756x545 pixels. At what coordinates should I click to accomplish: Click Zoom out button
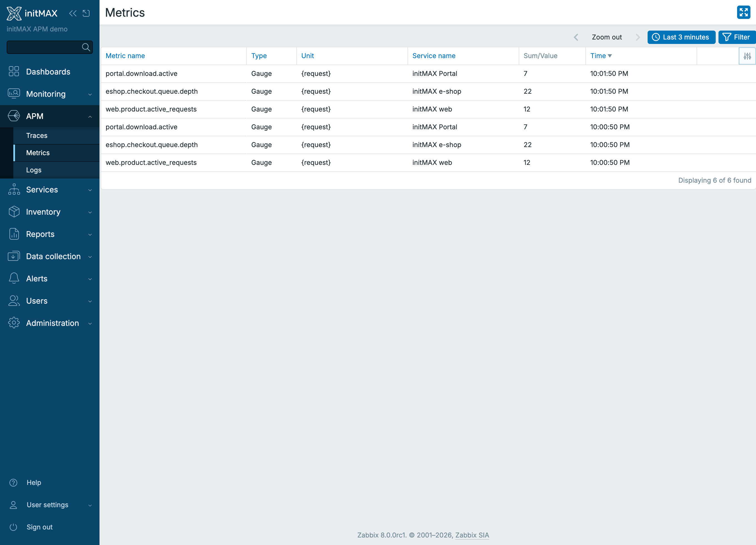(x=607, y=37)
